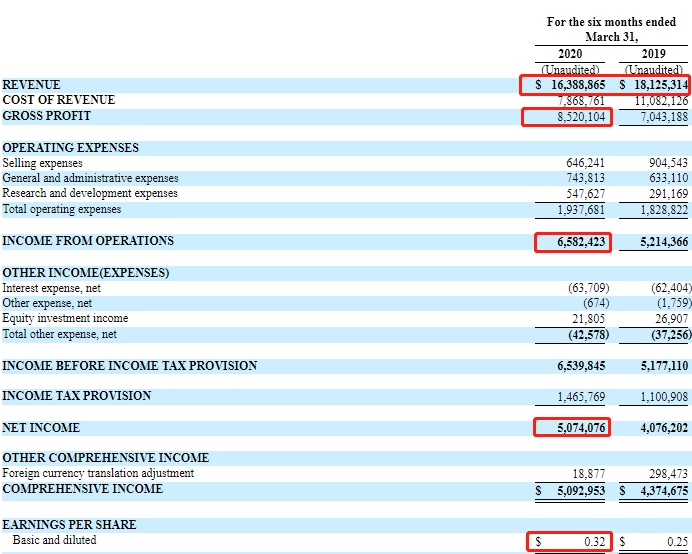Click the Equity investment income label
692x554 pixels.
(65, 318)
